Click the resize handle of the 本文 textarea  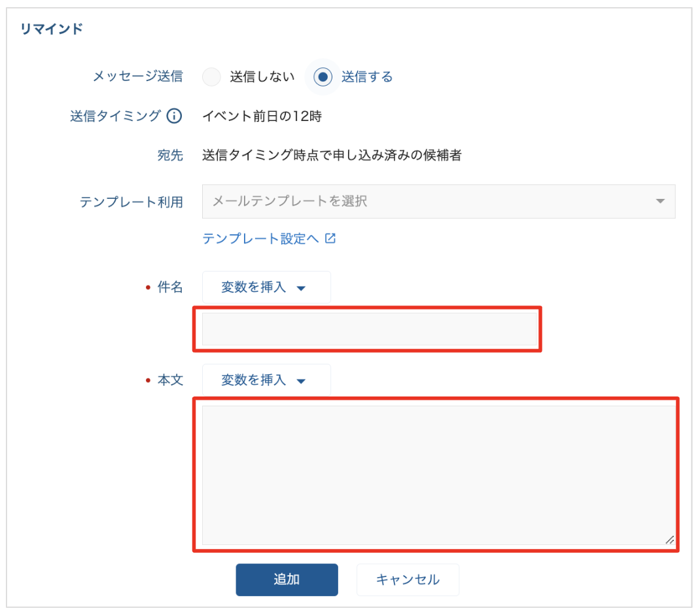pos(669,540)
